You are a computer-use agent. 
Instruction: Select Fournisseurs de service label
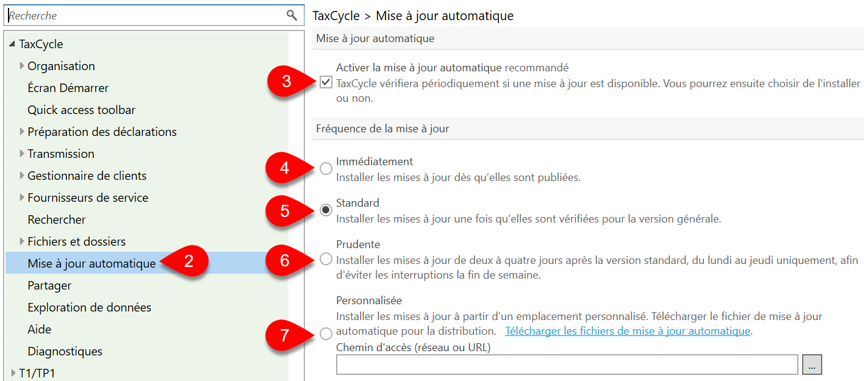pyautogui.click(x=88, y=198)
